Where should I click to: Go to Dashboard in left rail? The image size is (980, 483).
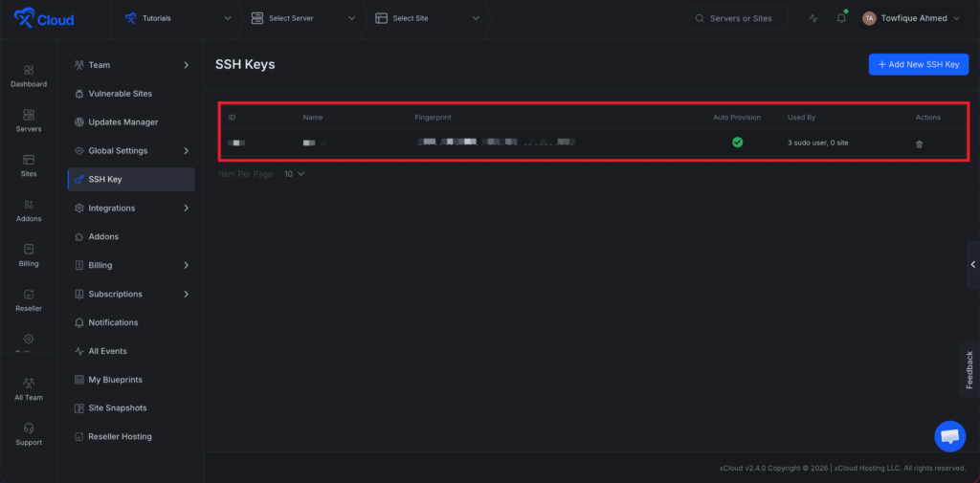[29, 76]
